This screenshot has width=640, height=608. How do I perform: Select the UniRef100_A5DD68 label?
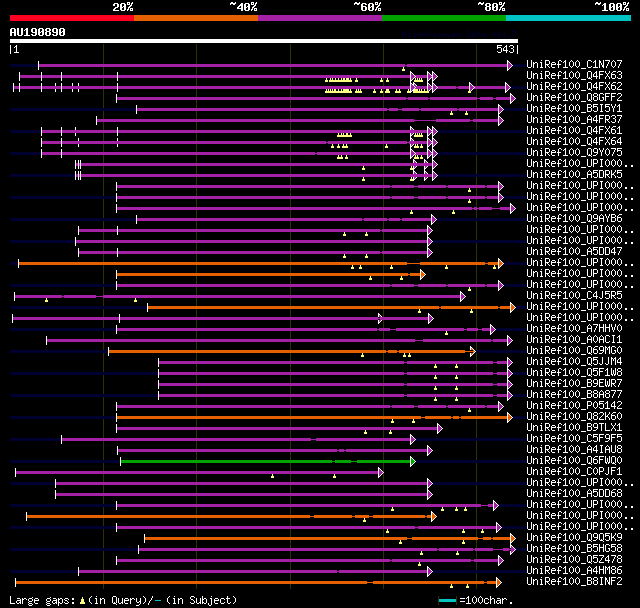(574, 494)
